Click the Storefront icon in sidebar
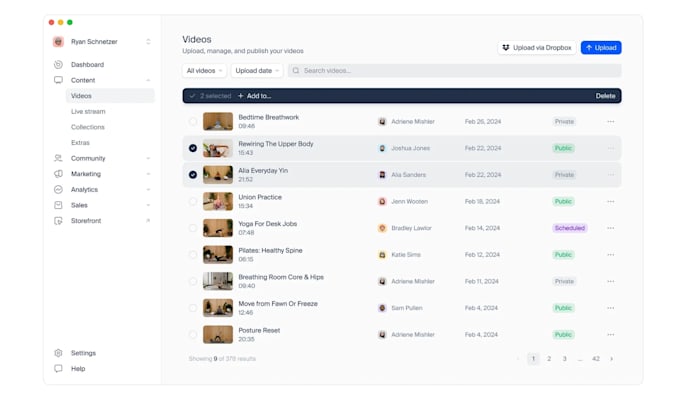680x394 pixels. tap(58, 221)
